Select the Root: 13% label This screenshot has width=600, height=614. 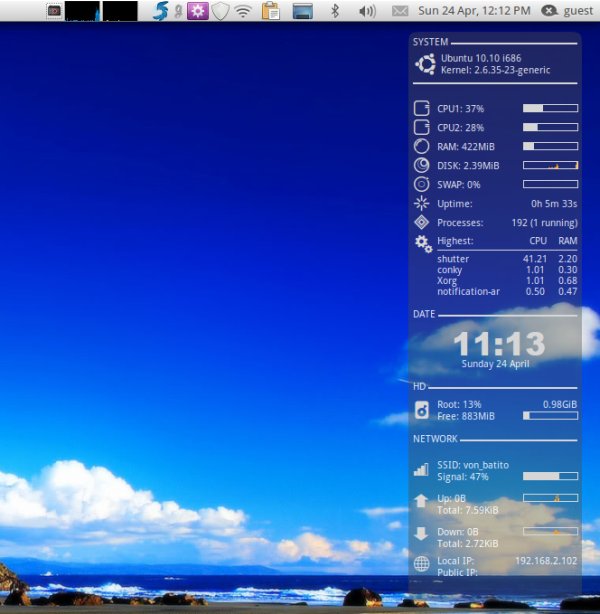(x=459, y=405)
